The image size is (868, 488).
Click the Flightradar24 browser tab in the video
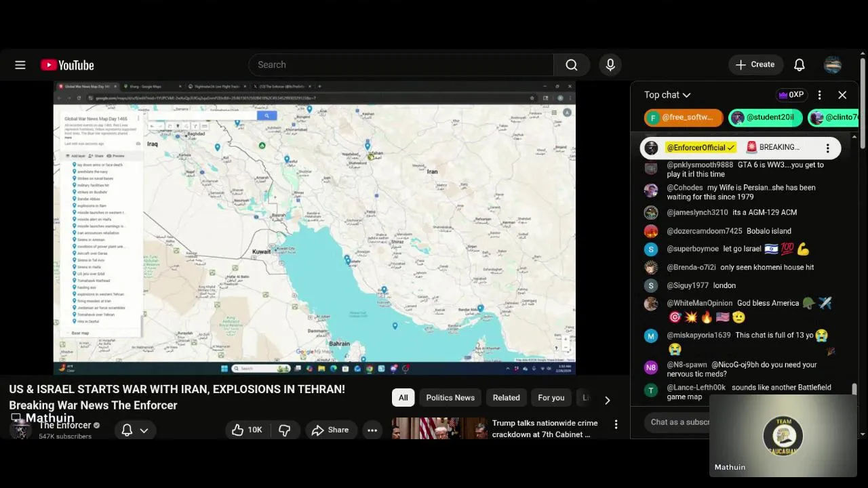tap(217, 86)
